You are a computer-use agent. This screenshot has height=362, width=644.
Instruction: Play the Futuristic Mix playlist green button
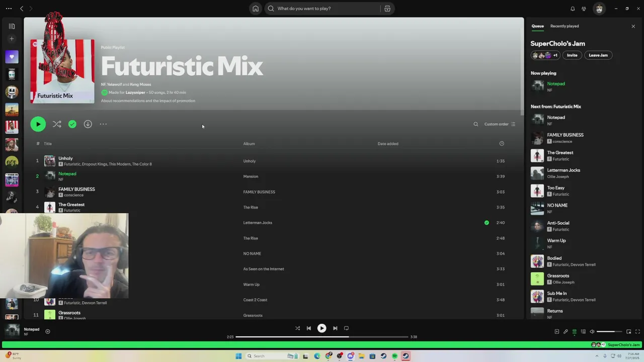[38, 124]
